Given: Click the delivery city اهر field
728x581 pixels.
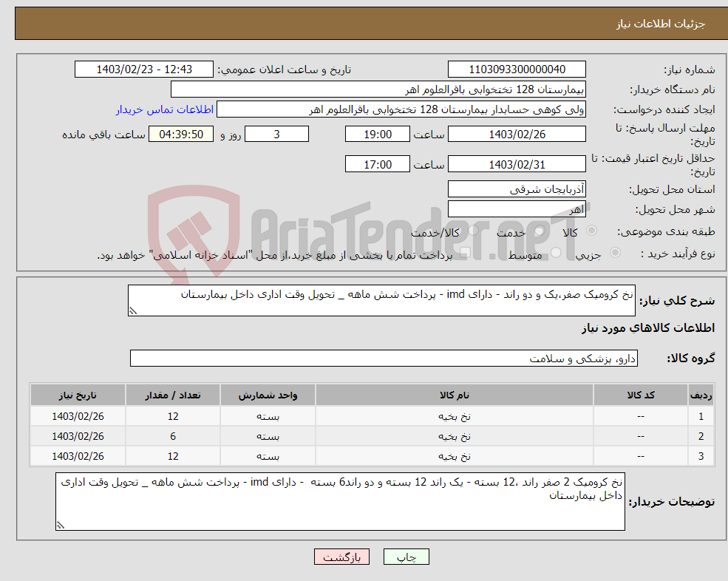Looking at the screenshot, I should point(517,209).
